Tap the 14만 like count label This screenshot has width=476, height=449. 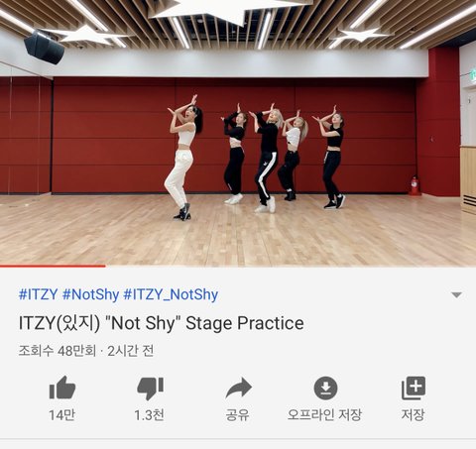pos(61,415)
